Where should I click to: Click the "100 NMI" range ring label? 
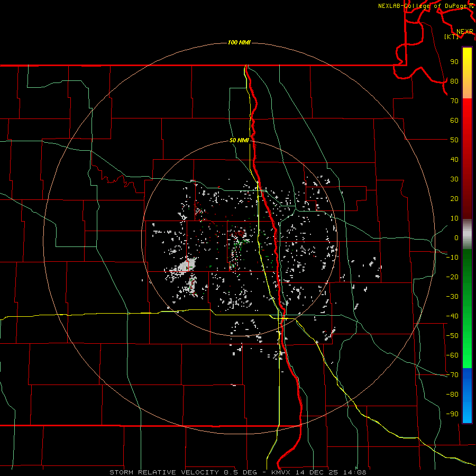click(239, 42)
